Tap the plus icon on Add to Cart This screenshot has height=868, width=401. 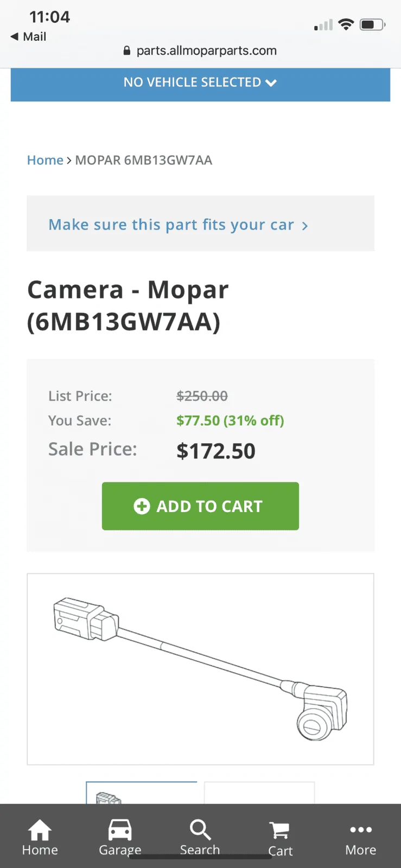click(x=142, y=506)
